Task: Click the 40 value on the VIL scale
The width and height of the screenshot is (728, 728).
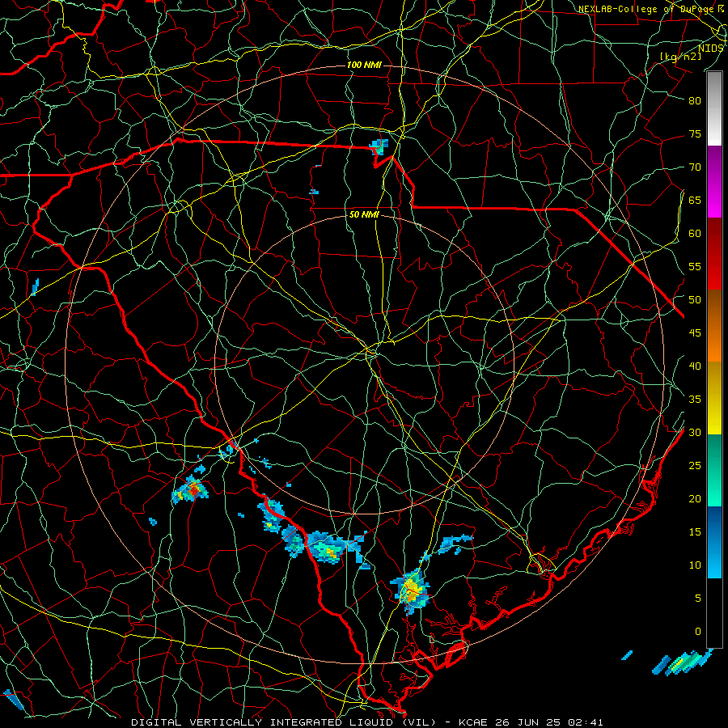Action: pyautogui.click(x=695, y=366)
